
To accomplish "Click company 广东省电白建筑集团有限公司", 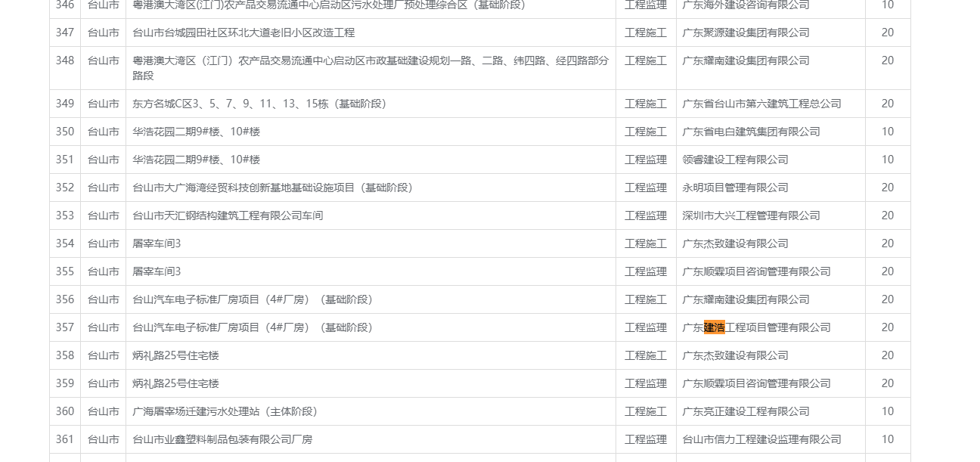I will [x=751, y=132].
